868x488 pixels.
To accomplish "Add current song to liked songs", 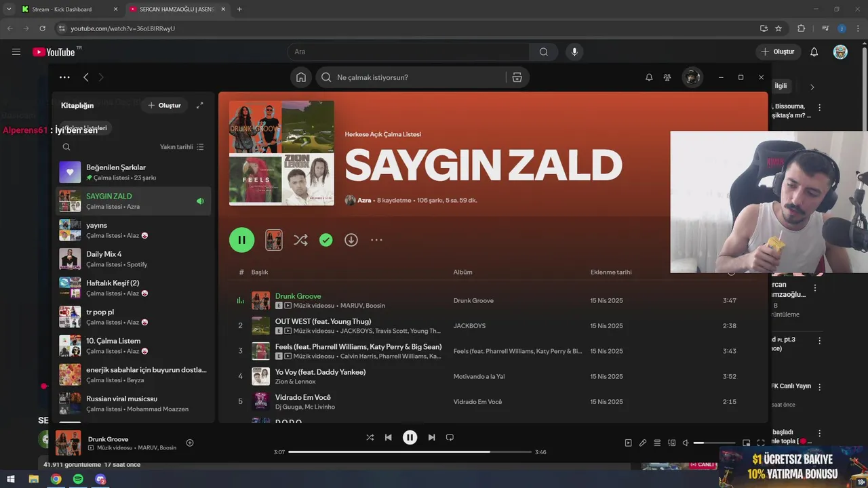I will [x=190, y=443].
